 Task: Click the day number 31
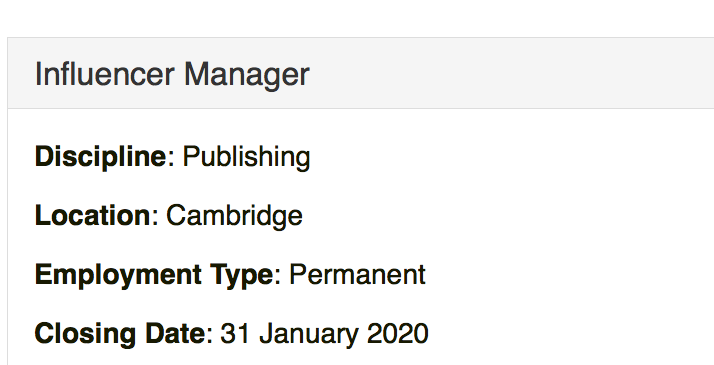235,334
